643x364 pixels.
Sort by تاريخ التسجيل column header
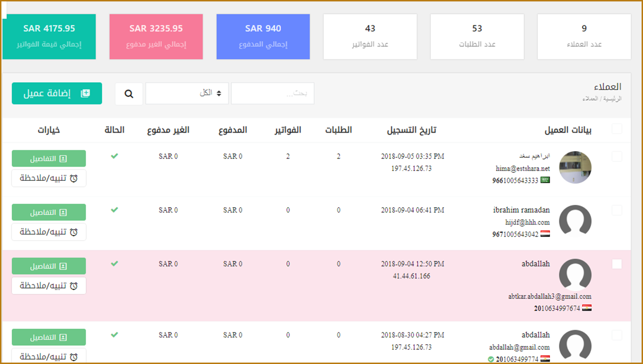pos(411,130)
